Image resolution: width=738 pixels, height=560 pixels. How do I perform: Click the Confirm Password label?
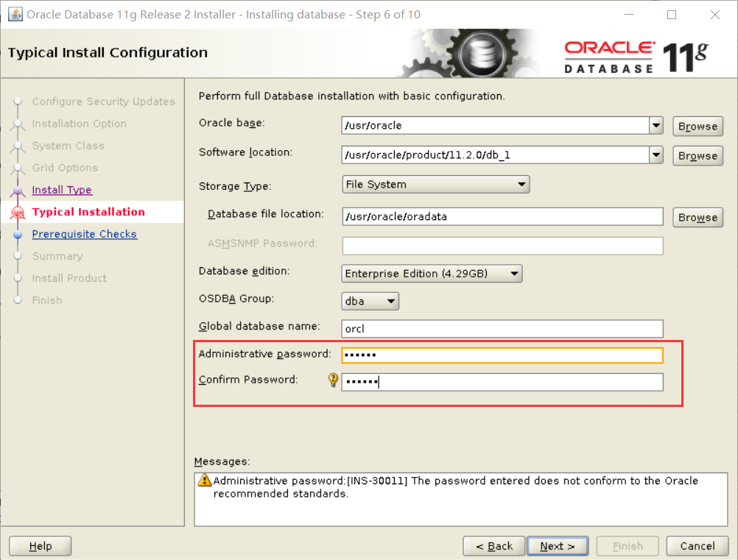pyautogui.click(x=248, y=380)
